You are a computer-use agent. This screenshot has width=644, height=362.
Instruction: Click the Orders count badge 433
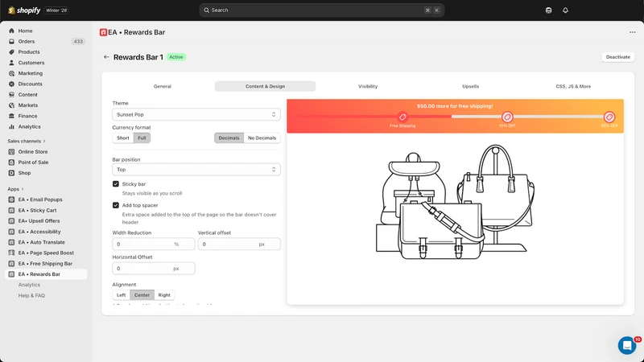pyautogui.click(x=78, y=42)
